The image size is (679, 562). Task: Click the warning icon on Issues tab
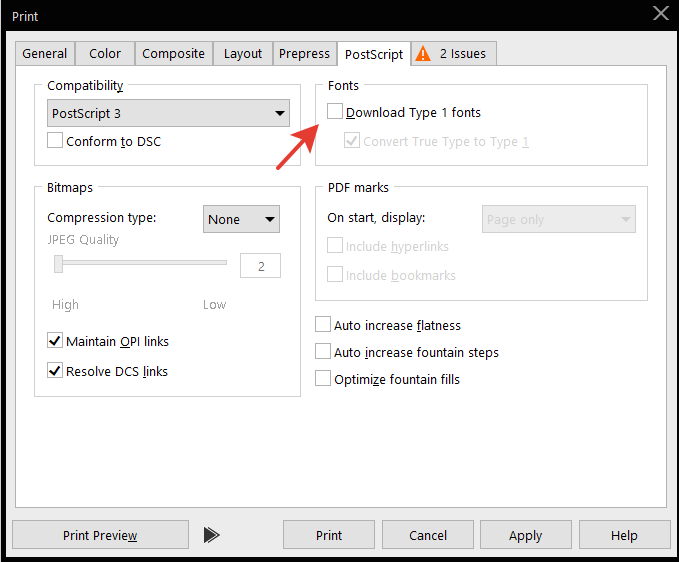pos(424,54)
